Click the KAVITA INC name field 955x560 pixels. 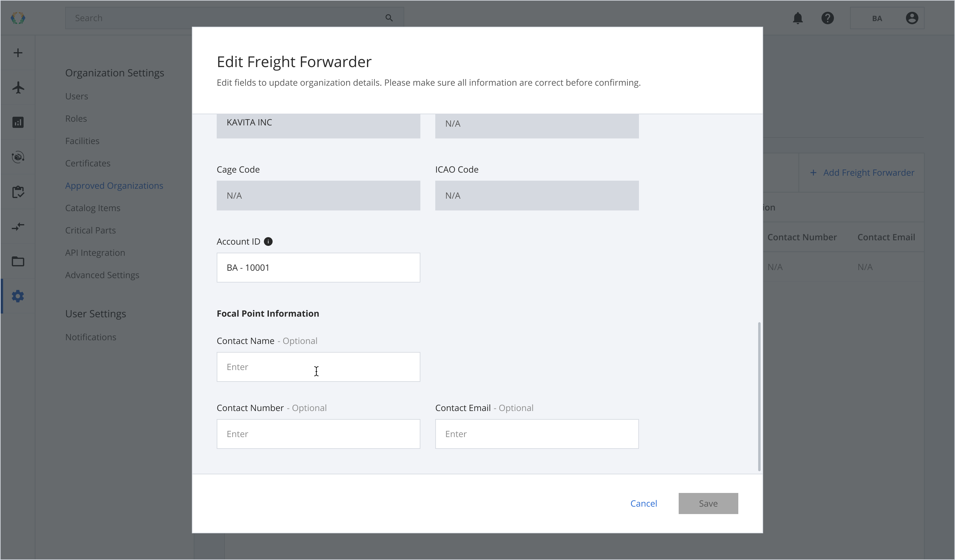318,126
